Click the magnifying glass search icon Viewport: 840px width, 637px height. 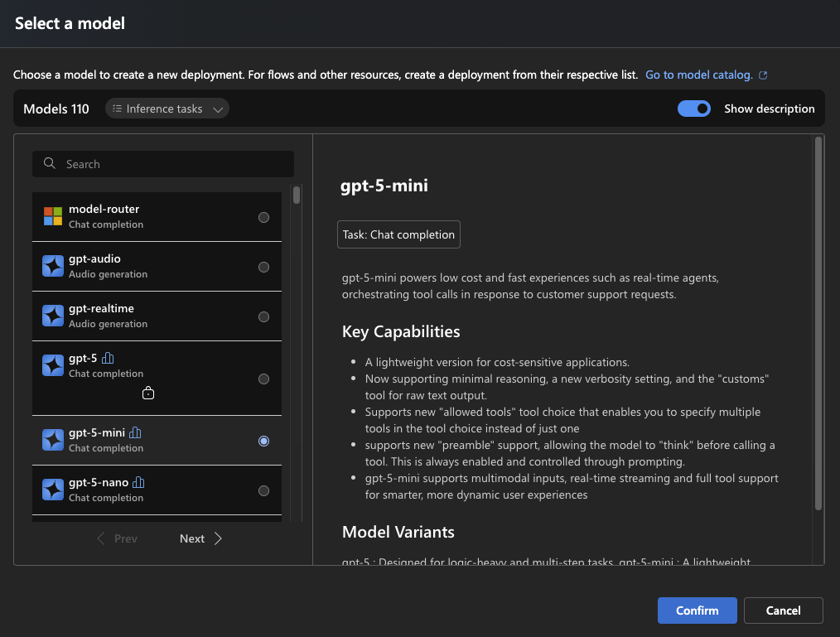click(50, 164)
